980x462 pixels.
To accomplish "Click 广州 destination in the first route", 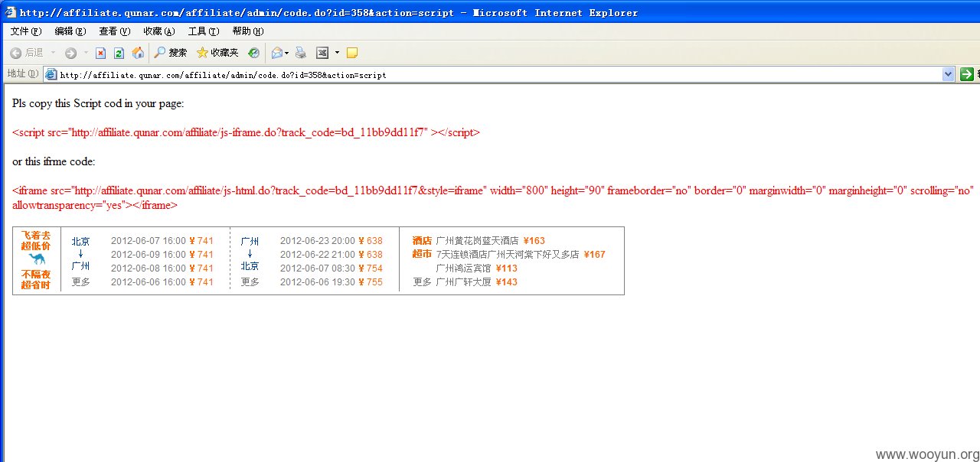I will click(80, 266).
